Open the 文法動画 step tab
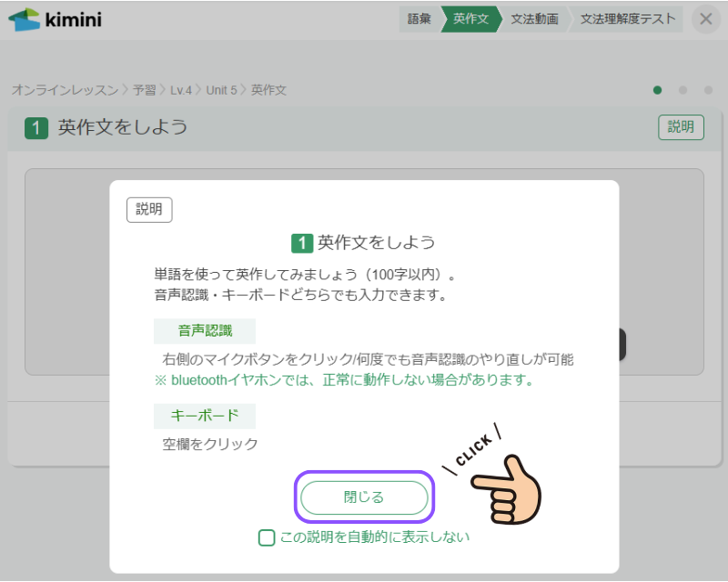This screenshot has height=582, width=728. tap(534, 19)
